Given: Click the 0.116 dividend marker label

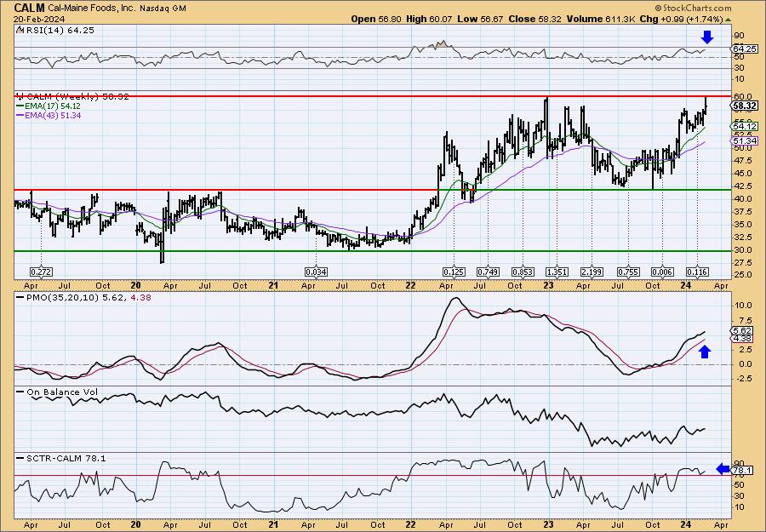Looking at the screenshot, I should 697,272.
